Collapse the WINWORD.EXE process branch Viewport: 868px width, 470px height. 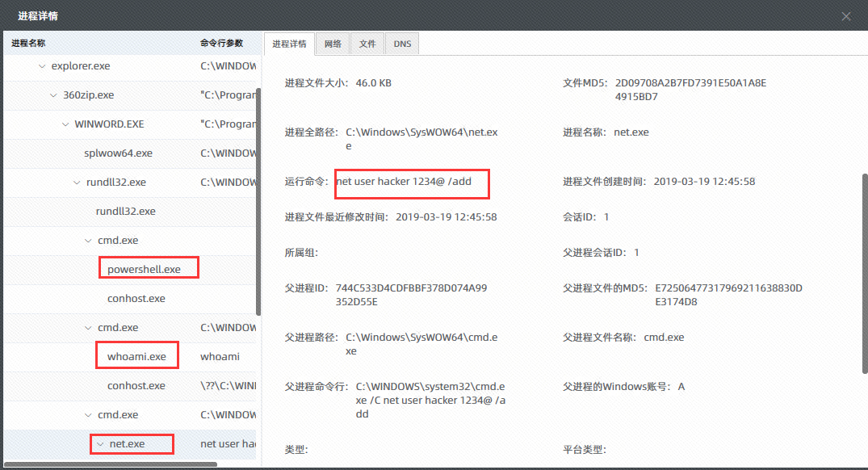pos(65,124)
